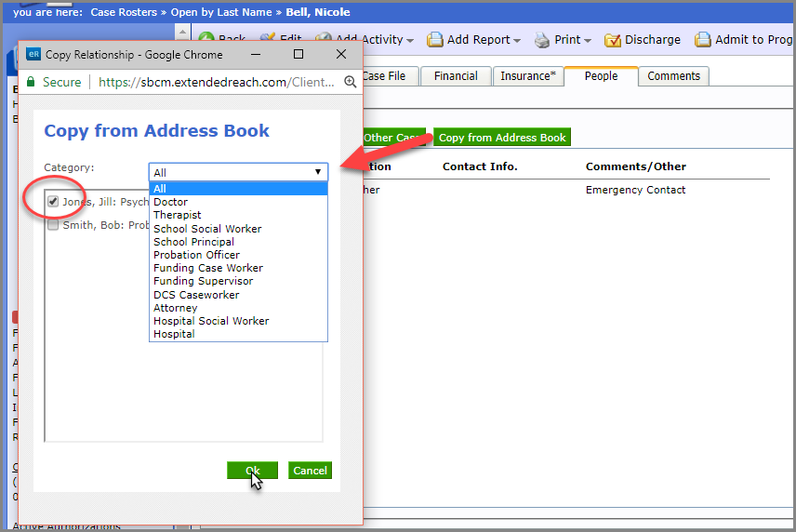Click the Bell, Nicole breadcrumb text

[318, 12]
